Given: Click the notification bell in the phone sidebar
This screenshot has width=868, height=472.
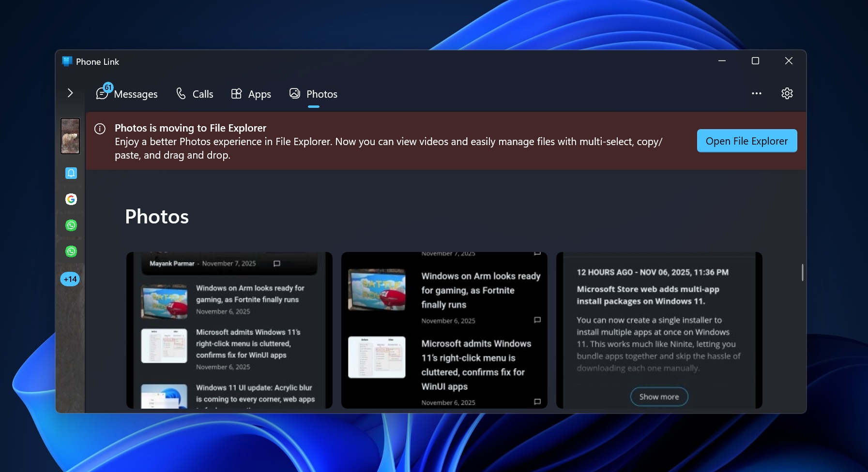Looking at the screenshot, I should tap(71, 173).
